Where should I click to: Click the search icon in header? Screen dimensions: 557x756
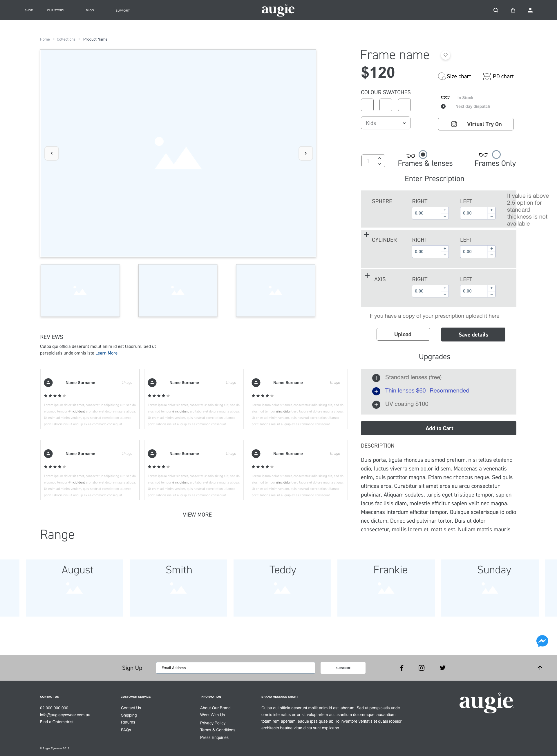point(495,10)
